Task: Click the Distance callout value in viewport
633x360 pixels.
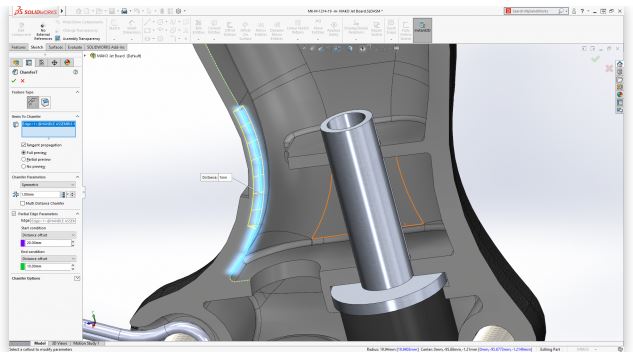Action: pos(224,178)
